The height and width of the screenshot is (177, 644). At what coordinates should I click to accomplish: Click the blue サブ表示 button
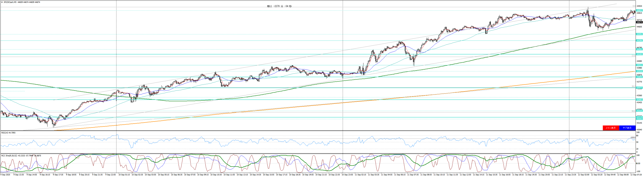tap(627, 128)
